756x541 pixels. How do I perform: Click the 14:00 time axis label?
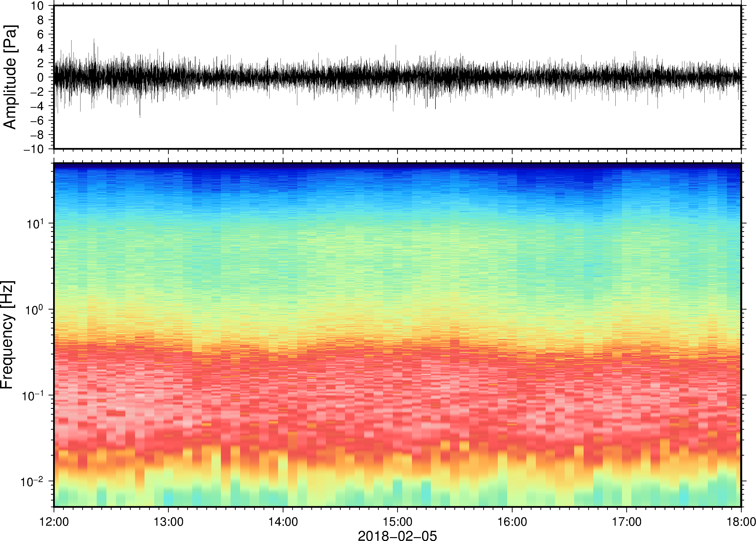(283, 522)
